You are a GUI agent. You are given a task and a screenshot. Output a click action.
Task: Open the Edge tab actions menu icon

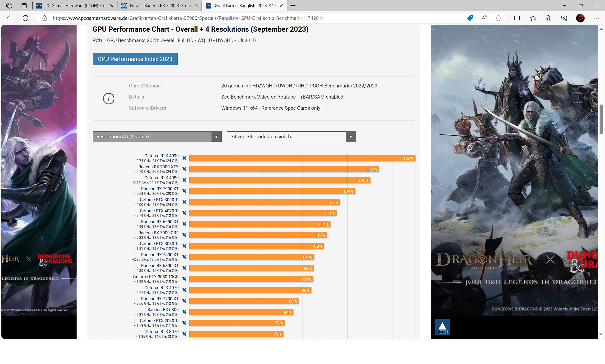24,6
